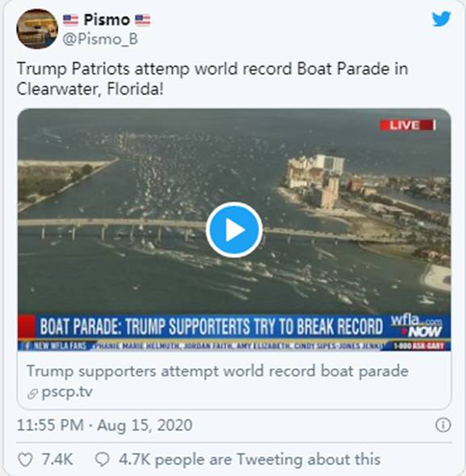Image resolution: width=466 pixels, height=476 pixels.
Task: Like the tweet with the heart icon
Action: (25, 459)
